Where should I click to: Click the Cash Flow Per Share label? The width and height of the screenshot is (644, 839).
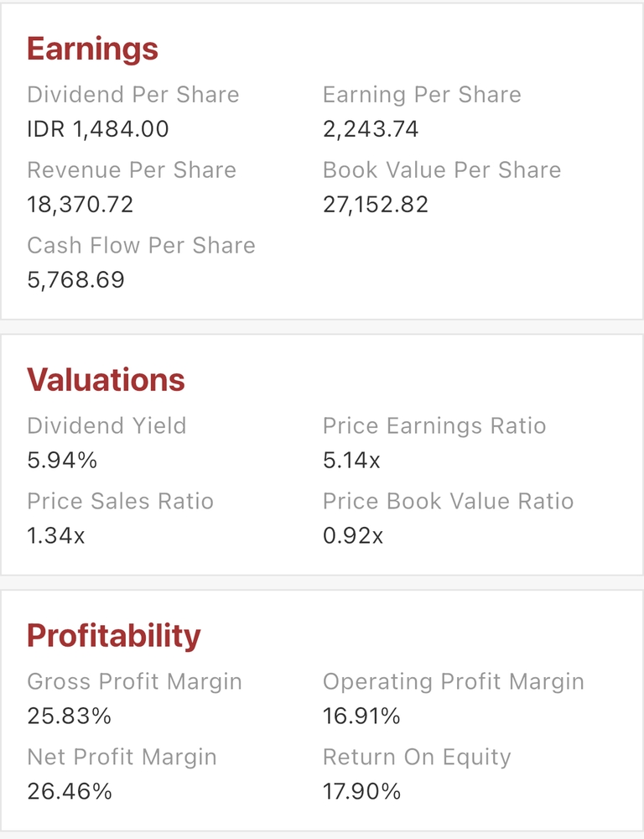141,246
